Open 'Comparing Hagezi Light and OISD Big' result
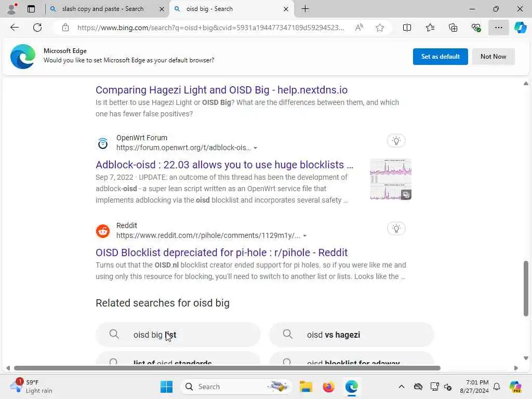Image resolution: width=532 pixels, height=399 pixels. (221, 90)
